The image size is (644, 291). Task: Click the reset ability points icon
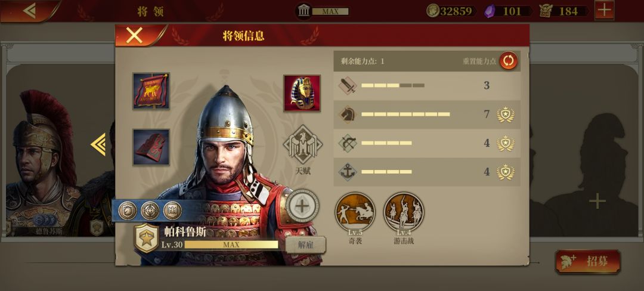point(509,61)
